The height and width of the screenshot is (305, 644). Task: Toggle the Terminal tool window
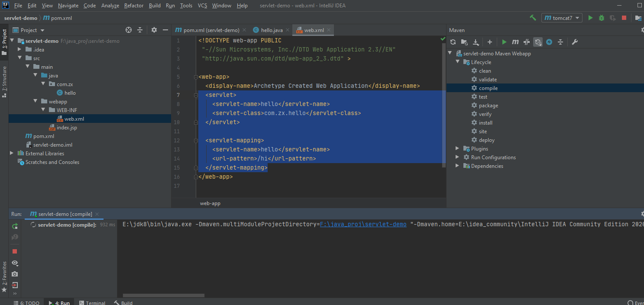tap(91, 303)
